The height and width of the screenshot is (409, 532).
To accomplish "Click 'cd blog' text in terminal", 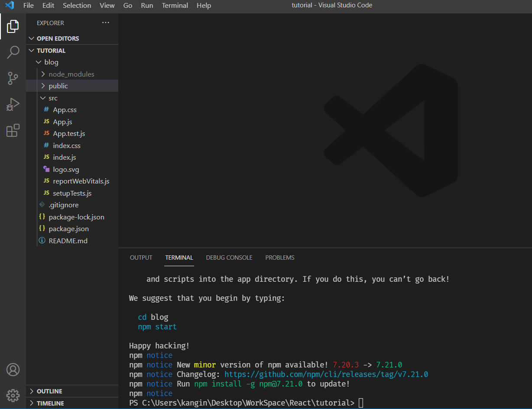I will click(x=153, y=317).
